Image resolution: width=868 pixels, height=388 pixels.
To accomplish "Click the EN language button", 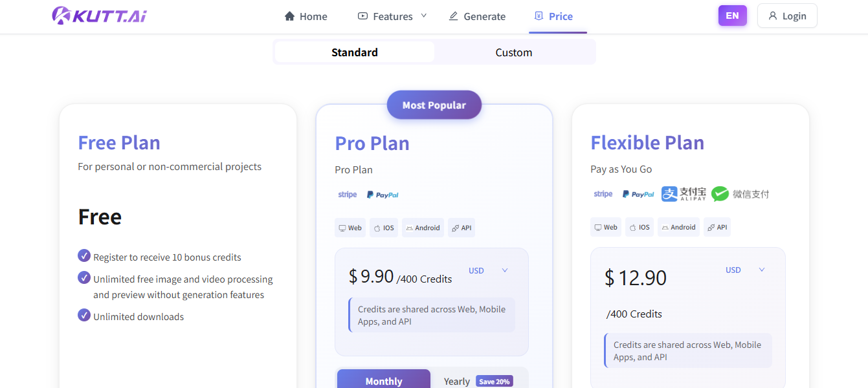I will (732, 14).
